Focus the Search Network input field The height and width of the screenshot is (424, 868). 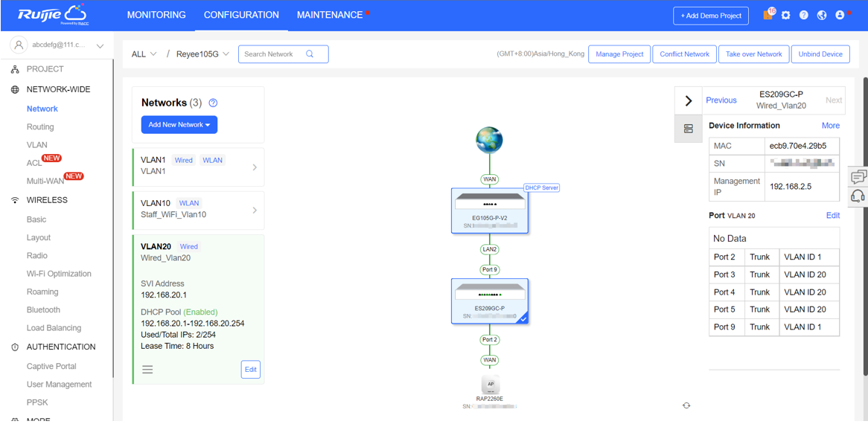click(x=284, y=54)
